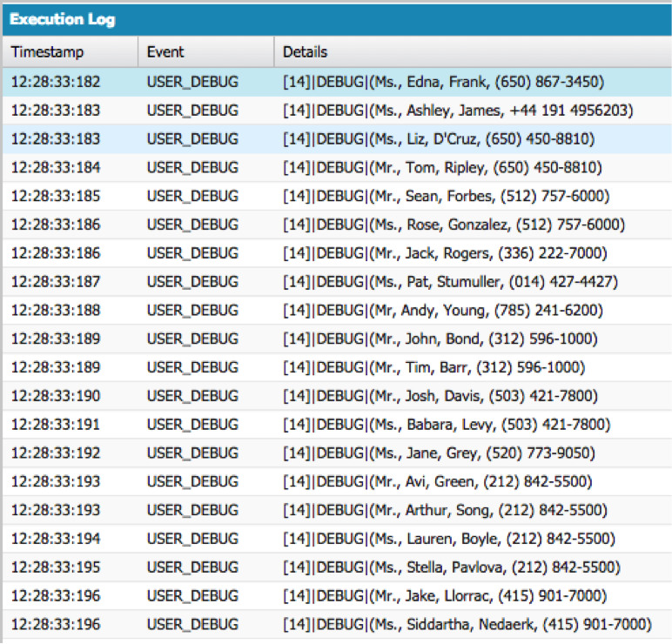Viewport: 672px width, 644px height.
Task: Open the Jack Rogers log line
Action: pos(337,253)
